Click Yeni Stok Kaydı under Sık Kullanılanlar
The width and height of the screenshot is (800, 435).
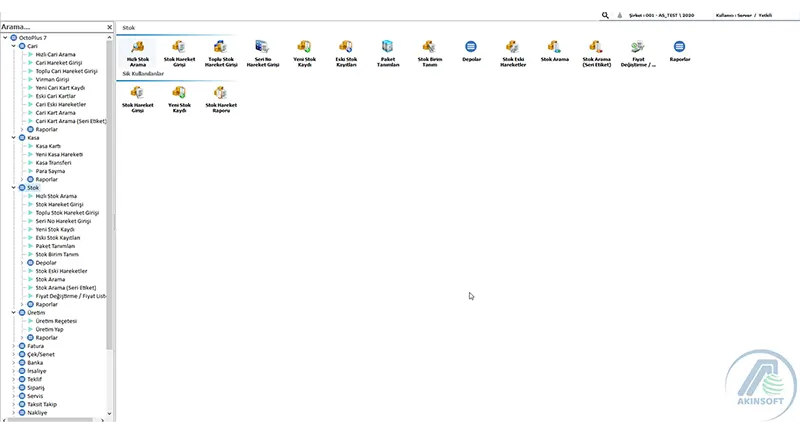pos(179,98)
